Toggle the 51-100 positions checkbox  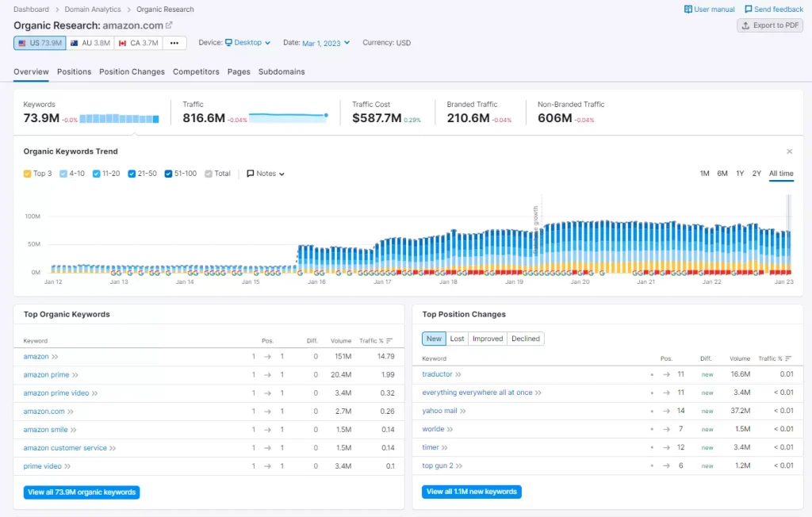(x=168, y=174)
